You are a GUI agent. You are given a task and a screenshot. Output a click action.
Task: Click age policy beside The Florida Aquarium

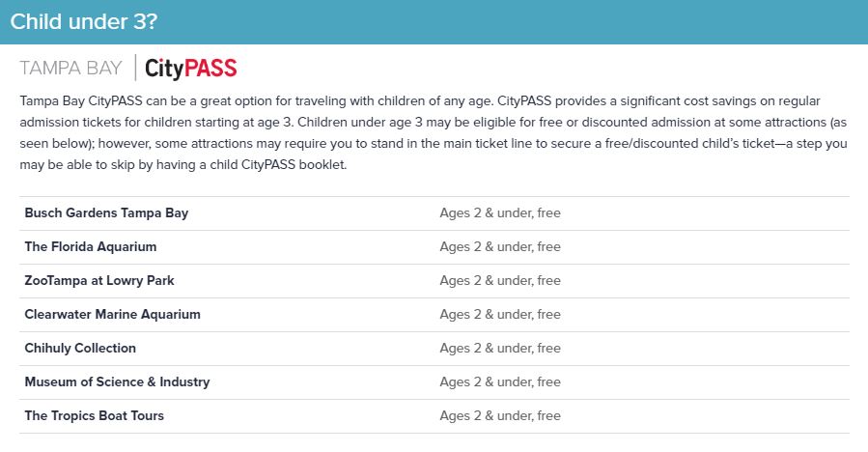pos(499,247)
